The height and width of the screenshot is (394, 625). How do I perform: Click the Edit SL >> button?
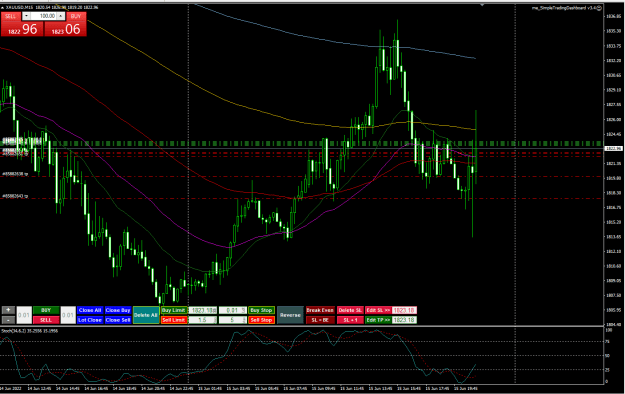[378, 310]
